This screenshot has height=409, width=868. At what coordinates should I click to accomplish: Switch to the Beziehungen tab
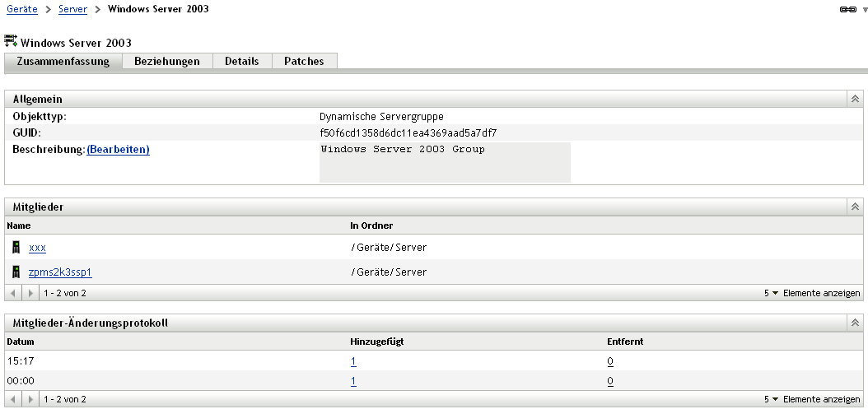(x=167, y=62)
